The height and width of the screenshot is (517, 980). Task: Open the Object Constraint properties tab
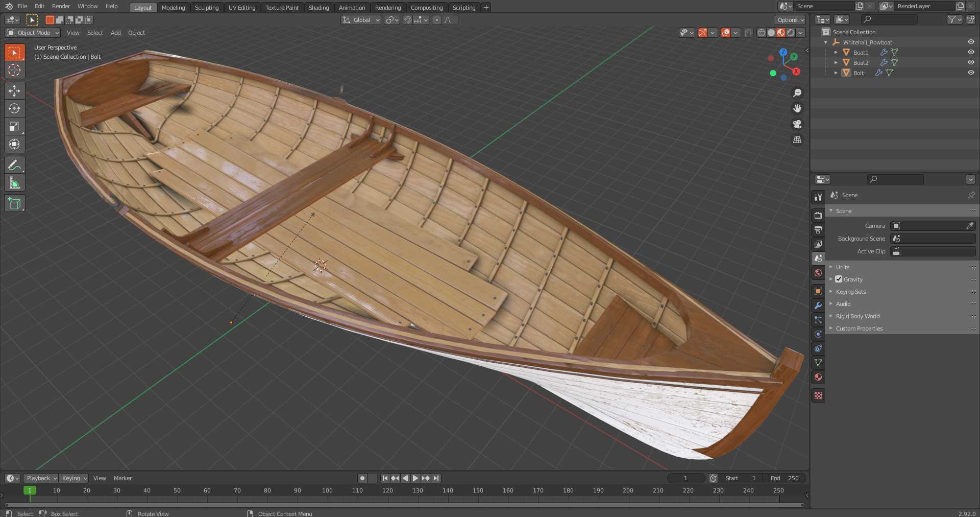pos(818,348)
